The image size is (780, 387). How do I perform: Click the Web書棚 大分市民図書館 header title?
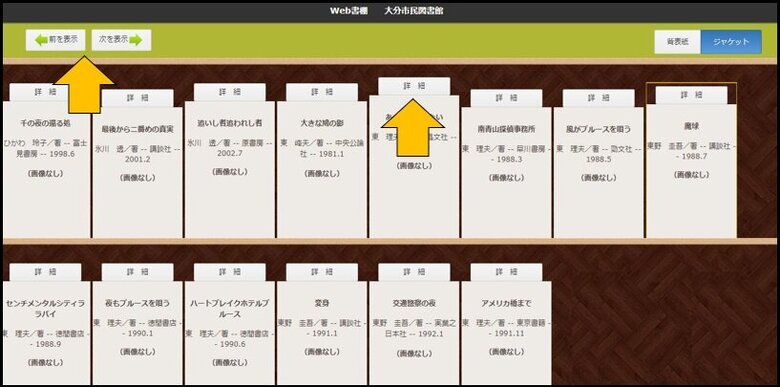pos(387,11)
